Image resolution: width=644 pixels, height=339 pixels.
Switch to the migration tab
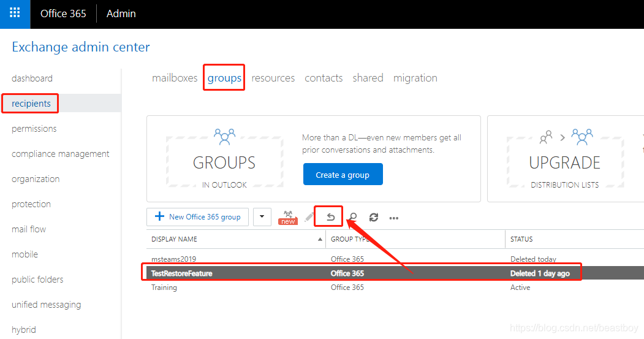coord(415,78)
